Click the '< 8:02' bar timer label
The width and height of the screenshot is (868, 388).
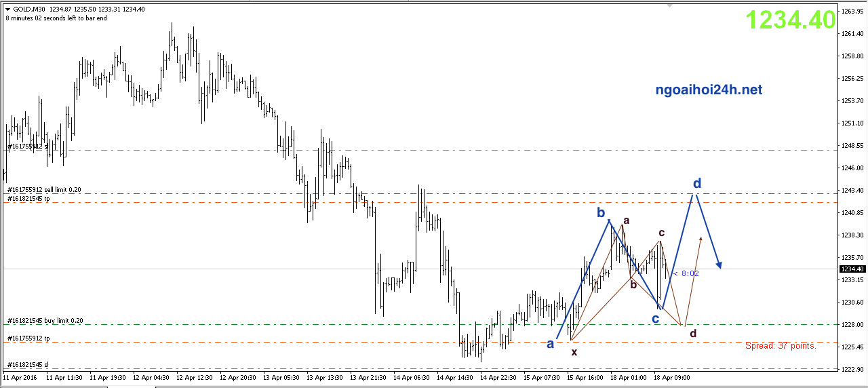pyautogui.click(x=686, y=273)
